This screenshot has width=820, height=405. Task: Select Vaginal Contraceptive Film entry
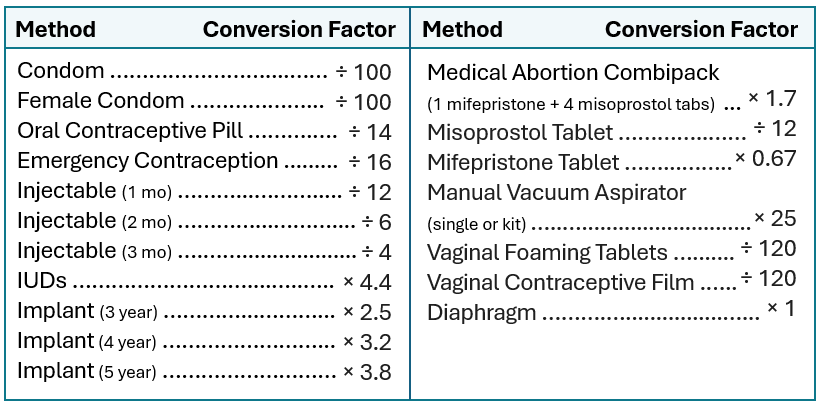click(x=560, y=283)
